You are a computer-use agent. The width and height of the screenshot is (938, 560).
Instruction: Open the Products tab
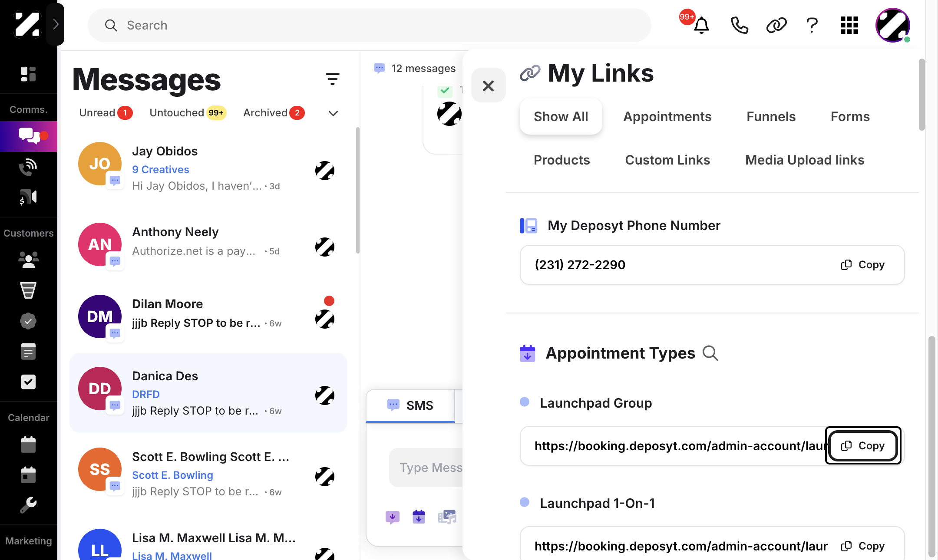click(561, 160)
